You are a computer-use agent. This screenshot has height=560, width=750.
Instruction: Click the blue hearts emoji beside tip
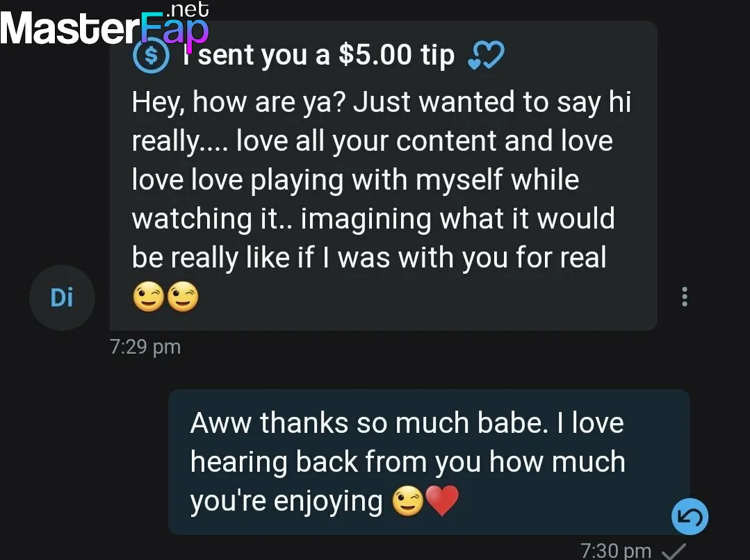pos(486,55)
